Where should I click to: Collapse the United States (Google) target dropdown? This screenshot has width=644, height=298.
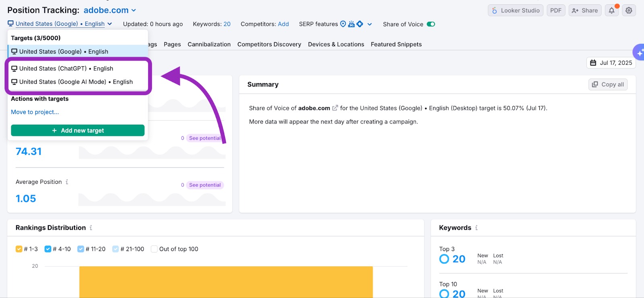(109, 24)
